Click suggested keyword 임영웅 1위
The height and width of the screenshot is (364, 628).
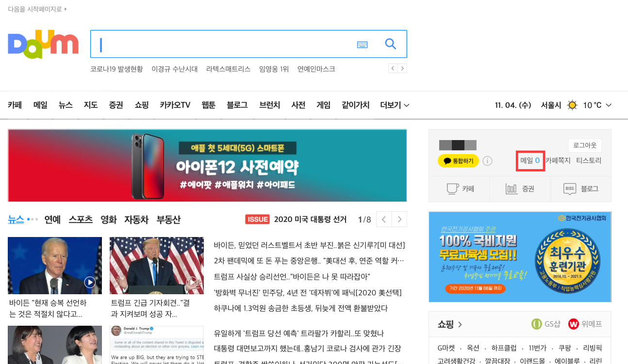(274, 69)
